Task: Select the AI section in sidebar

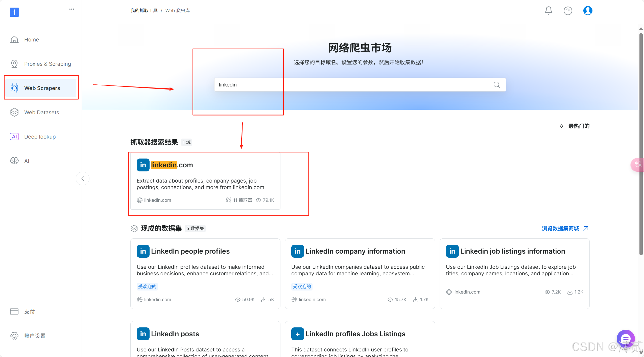Action: [x=26, y=161]
